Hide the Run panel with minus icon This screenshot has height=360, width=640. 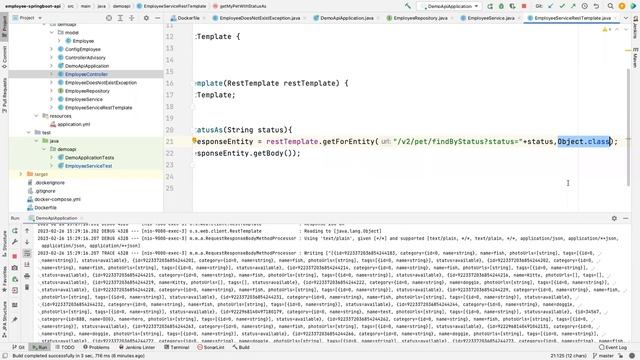click(x=626, y=218)
